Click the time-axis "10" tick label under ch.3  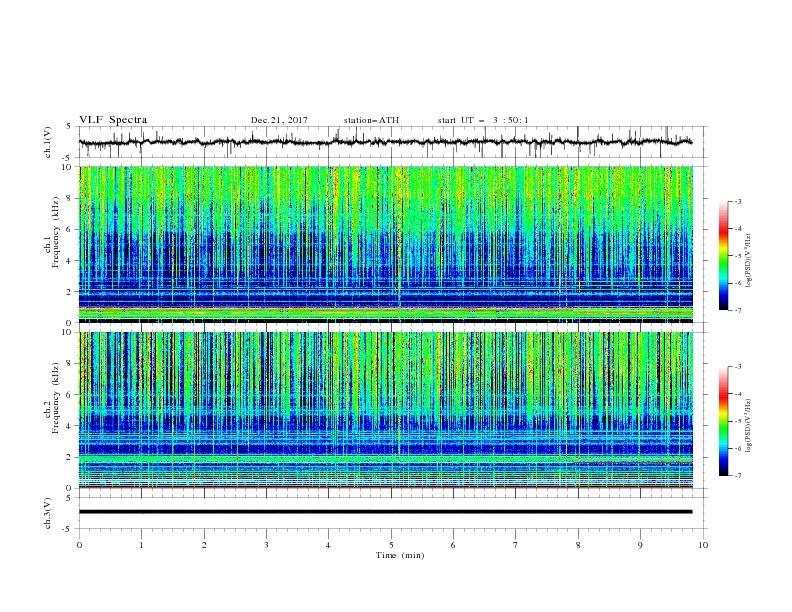tap(703, 545)
